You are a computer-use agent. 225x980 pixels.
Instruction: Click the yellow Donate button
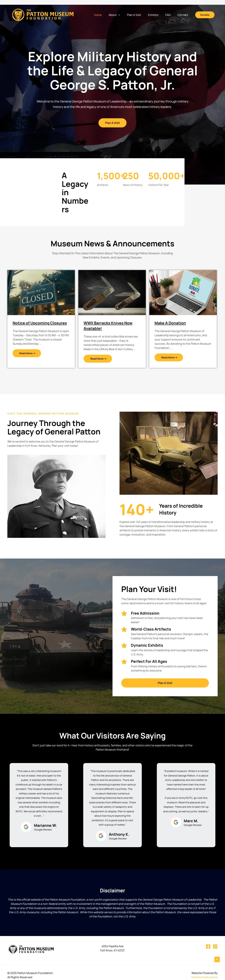tap(205, 15)
